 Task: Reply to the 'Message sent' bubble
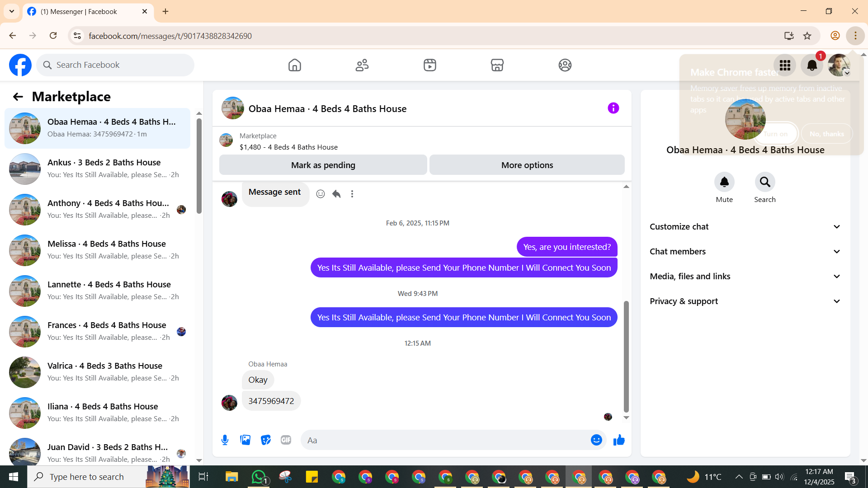point(336,194)
